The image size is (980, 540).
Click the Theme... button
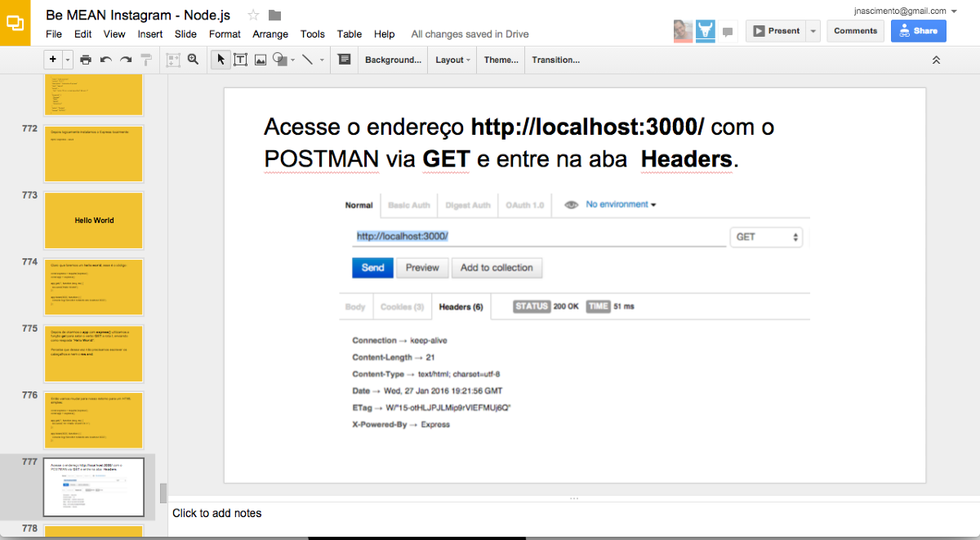coord(501,60)
